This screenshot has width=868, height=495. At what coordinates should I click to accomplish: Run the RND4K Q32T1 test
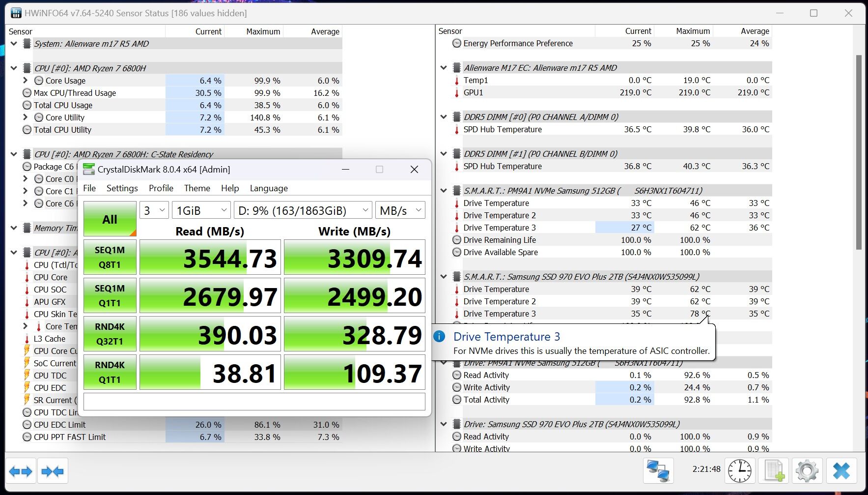[110, 334]
